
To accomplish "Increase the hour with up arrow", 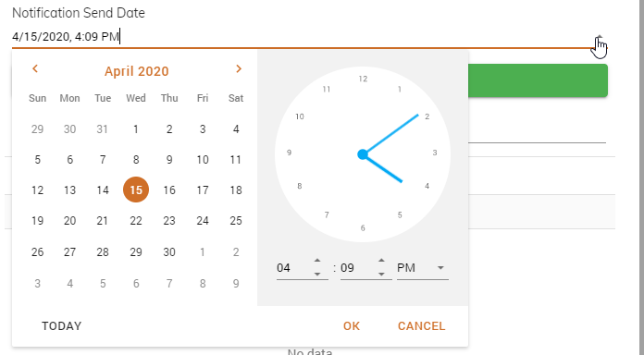I will click(x=317, y=261).
